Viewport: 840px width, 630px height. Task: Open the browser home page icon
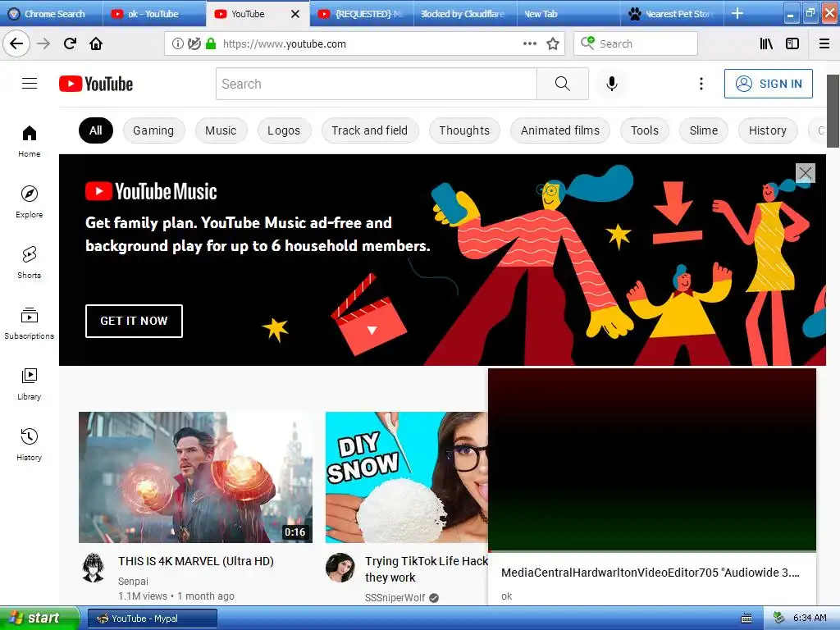point(96,43)
